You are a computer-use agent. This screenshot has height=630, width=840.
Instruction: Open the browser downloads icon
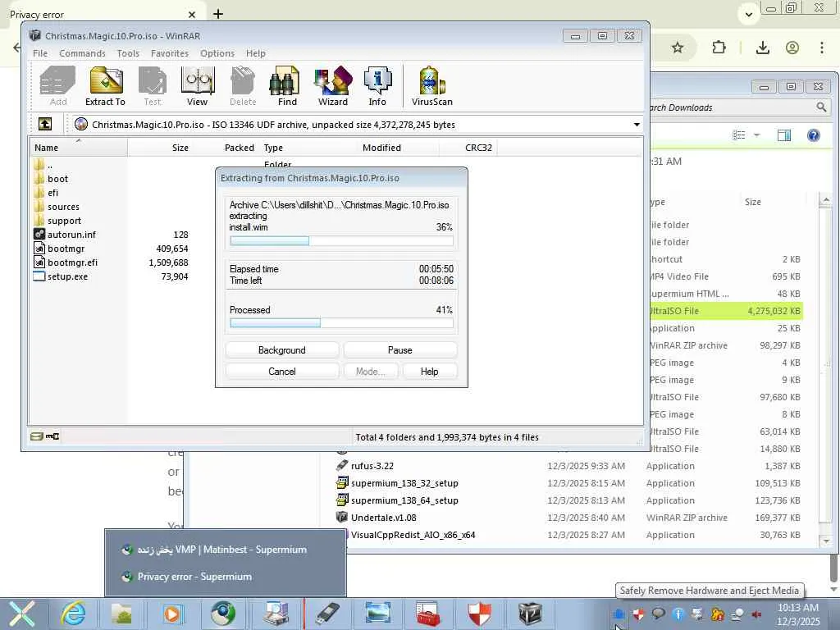click(x=763, y=48)
